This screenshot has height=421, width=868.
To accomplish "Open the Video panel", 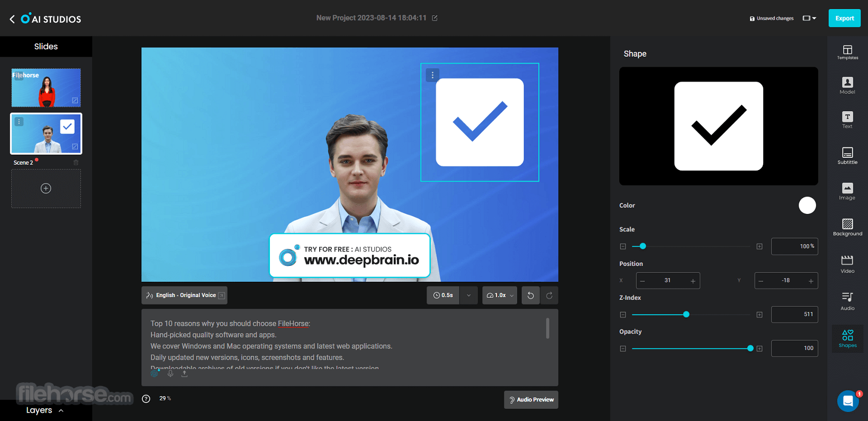I will click(847, 264).
